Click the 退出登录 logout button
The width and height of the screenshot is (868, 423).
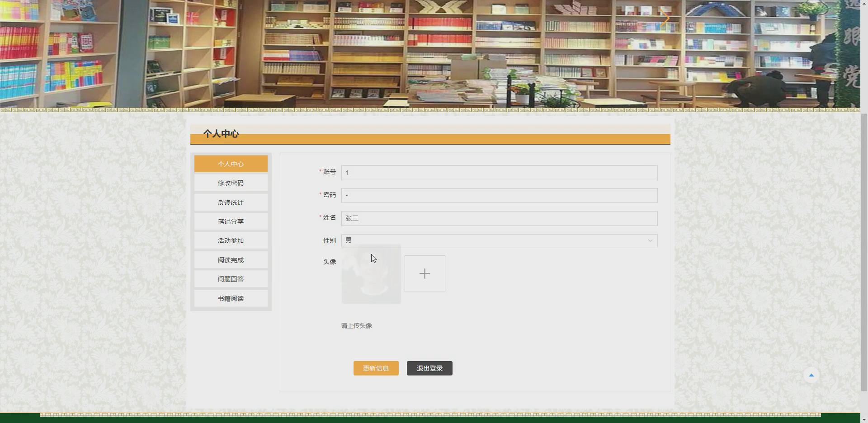pos(429,368)
